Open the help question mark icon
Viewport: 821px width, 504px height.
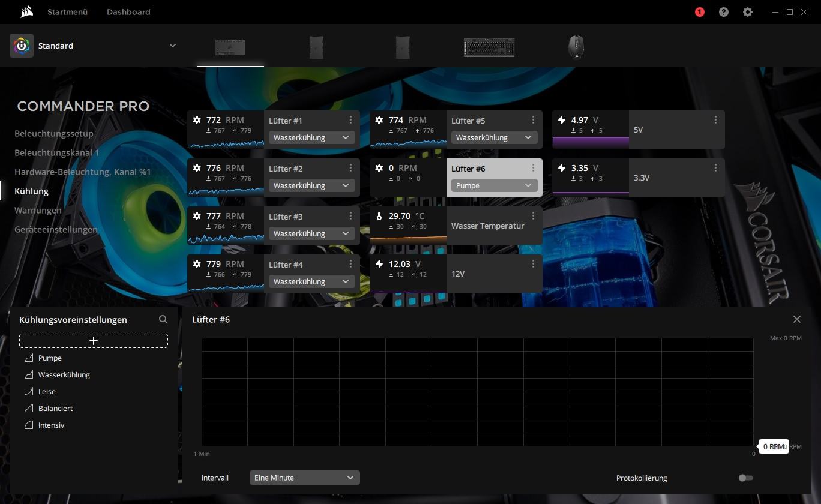[x=724, y=12]
